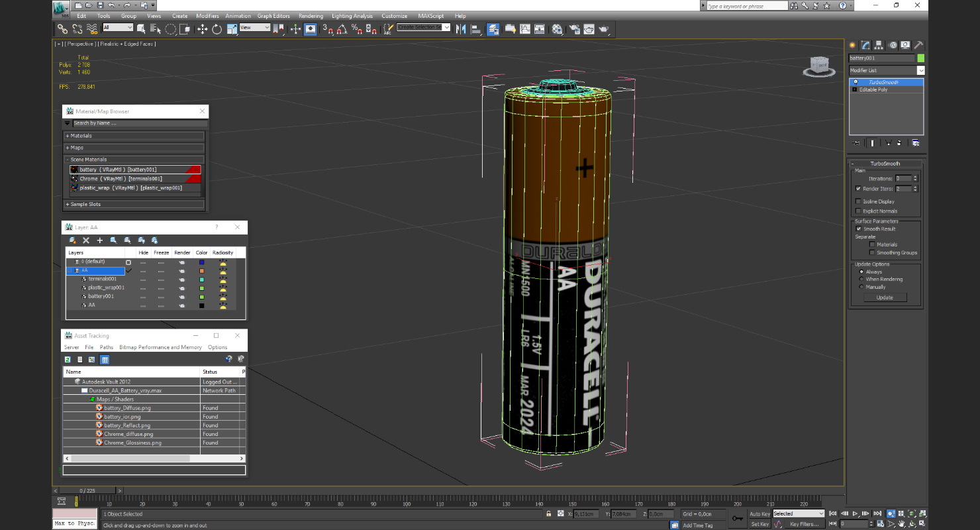Click the Auto Key button
This screenshot has height=530, width=980.
(x=759, y=514)
